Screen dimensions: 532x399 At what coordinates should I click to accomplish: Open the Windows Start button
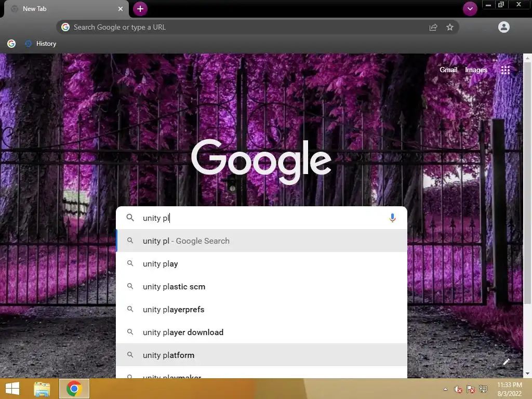[x=12, y=389]
